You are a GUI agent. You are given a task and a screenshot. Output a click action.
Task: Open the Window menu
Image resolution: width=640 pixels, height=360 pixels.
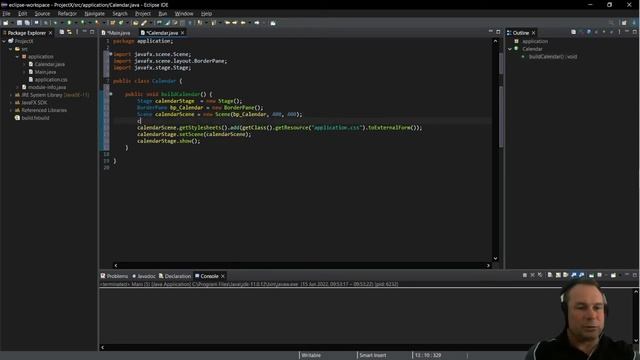pyautogui.click(x=184, y=13)
